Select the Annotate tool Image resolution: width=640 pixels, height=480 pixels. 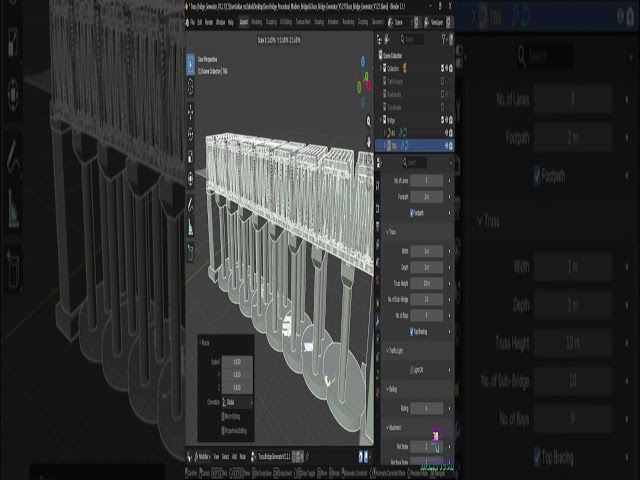pyautogui.click(x=190, y=204)
